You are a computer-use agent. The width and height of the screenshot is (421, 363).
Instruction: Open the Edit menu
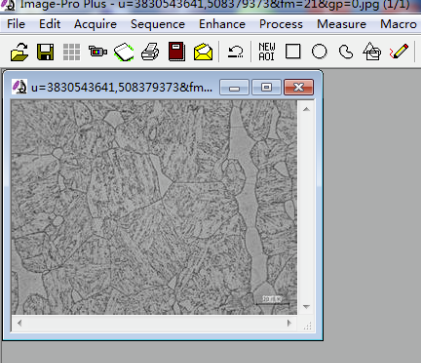point(50,24)
